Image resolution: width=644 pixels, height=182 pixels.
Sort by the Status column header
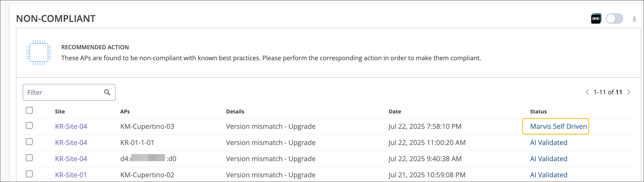pyautogui.click(x=538, y=112)
